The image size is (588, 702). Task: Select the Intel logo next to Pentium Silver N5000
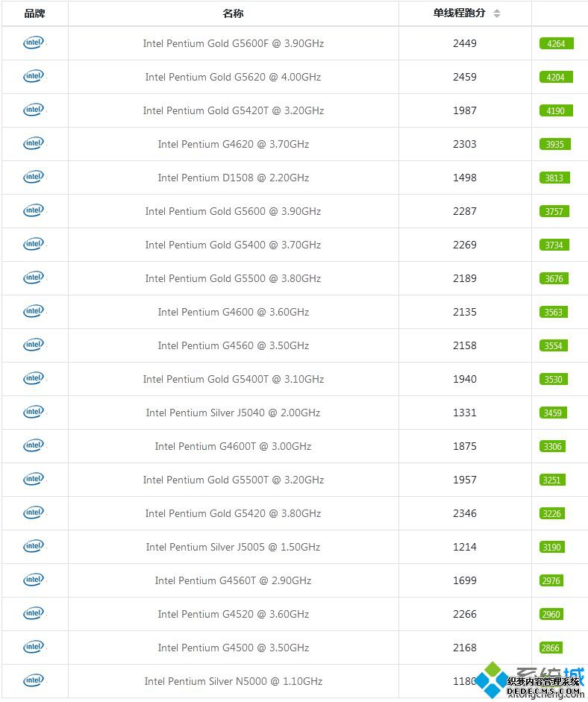point(34,681)
